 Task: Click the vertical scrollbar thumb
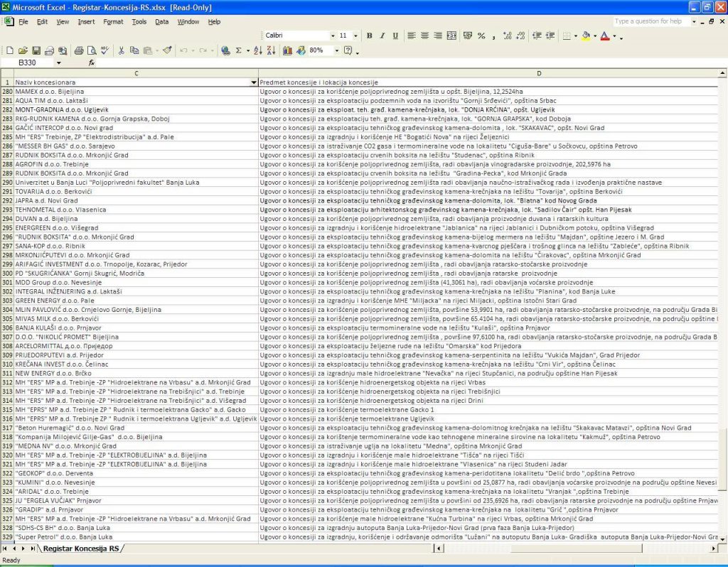pyautogui.click(x=722, y=459)
